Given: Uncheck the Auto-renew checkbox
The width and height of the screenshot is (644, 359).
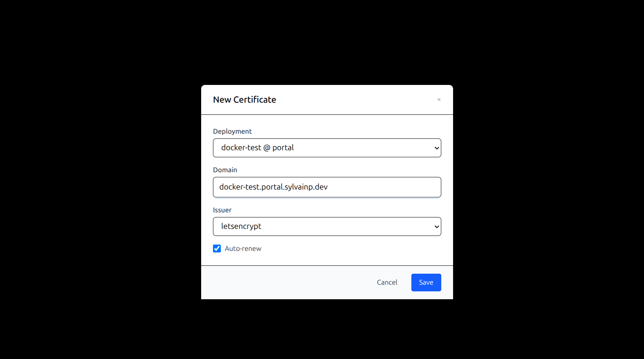Looking at the screenshot, I should (217, 249).
